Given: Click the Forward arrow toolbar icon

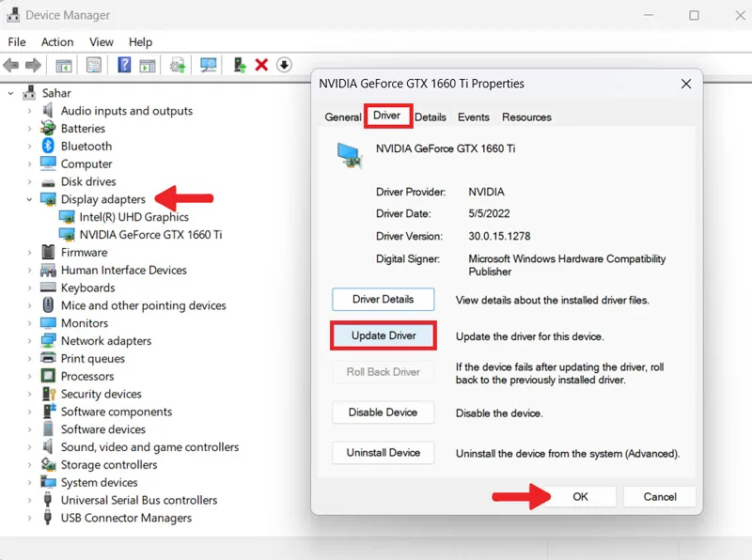Looking at the screenshot, I should (x=33, y=65).
